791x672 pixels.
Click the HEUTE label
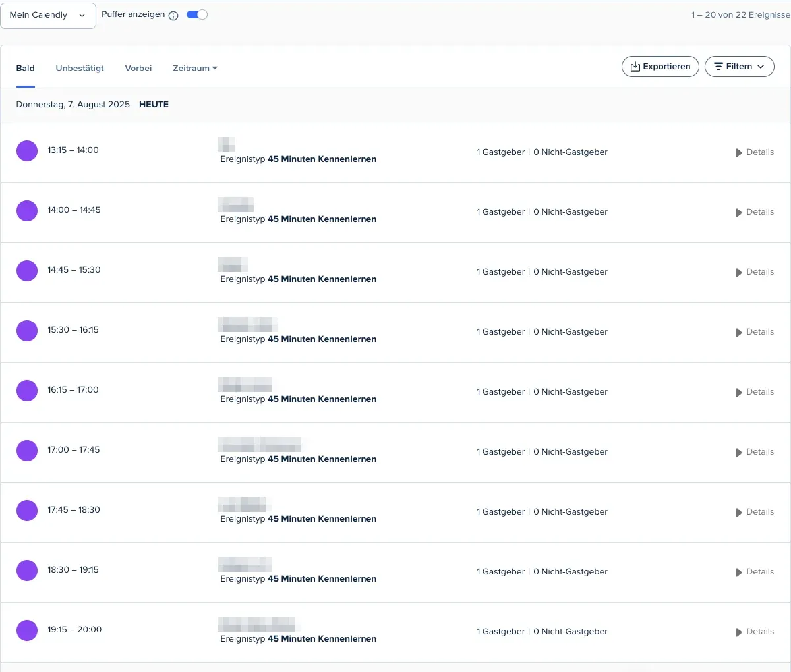coord(154,105)
